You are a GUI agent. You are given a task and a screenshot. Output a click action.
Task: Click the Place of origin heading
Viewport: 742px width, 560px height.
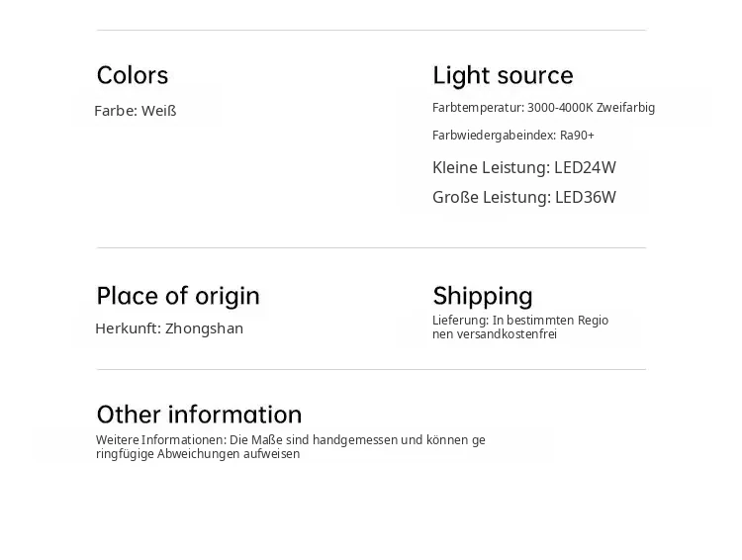[x=178, y=297]
